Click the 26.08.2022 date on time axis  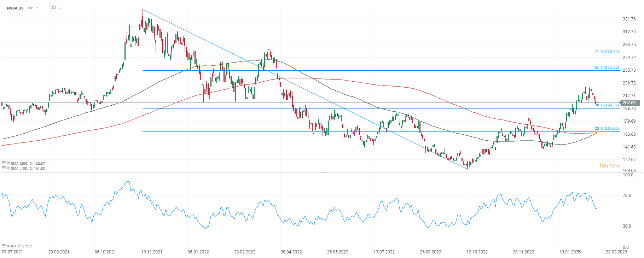(x=430, y=252)
